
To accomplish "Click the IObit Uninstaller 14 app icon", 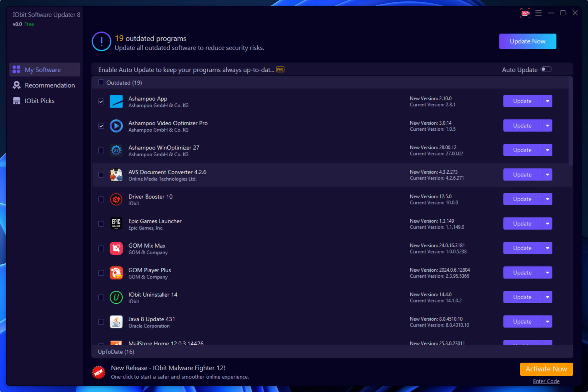I will pyautogui.click(x=116, y=298).
